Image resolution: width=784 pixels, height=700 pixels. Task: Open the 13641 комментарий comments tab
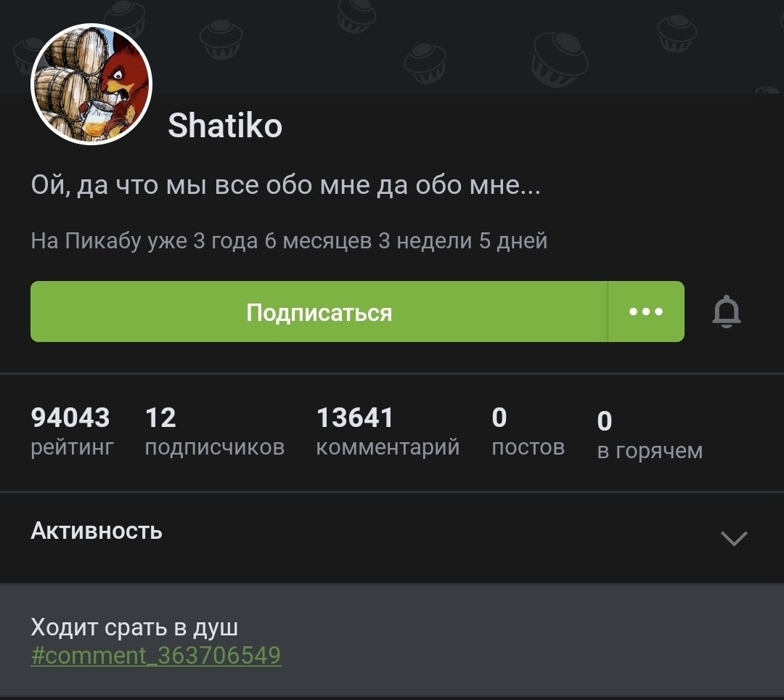[x=388, y=431]
